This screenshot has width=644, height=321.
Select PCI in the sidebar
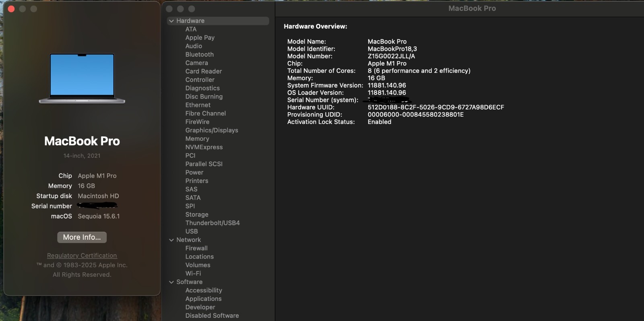pyautogui.click(x=190, y=156)
